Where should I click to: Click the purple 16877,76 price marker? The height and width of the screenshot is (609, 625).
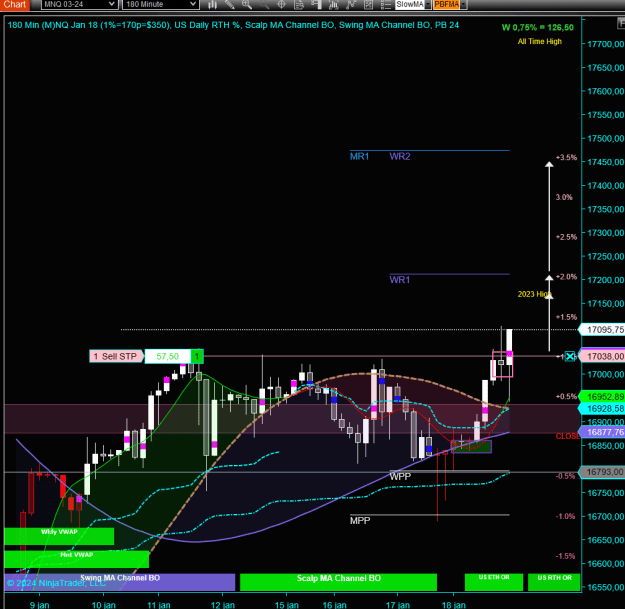pos(603,432)
